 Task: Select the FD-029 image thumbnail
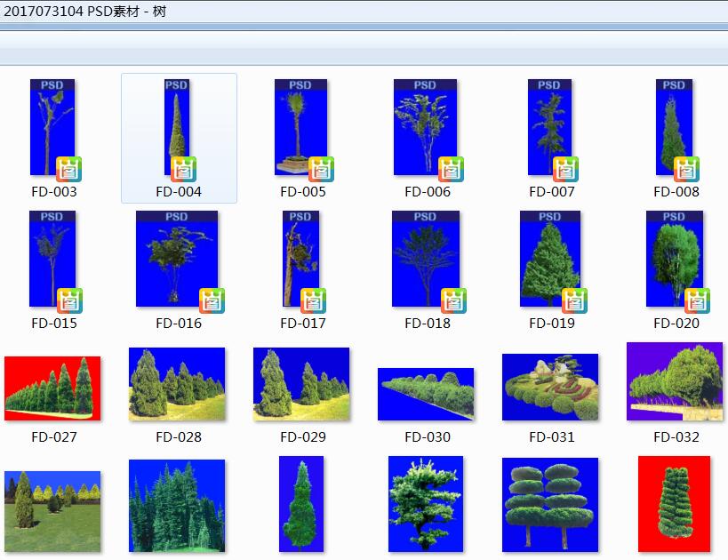pos(301,384)
